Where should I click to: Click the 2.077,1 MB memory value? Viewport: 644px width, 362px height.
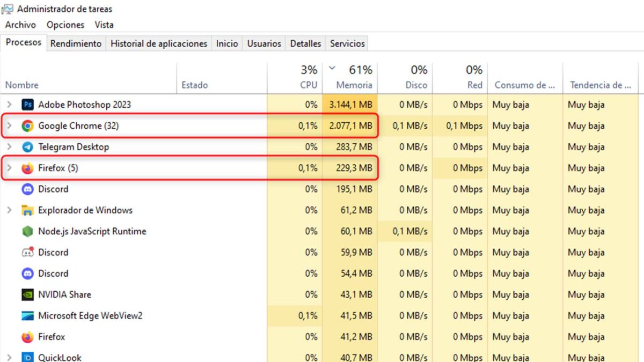(x=351, y=126)
